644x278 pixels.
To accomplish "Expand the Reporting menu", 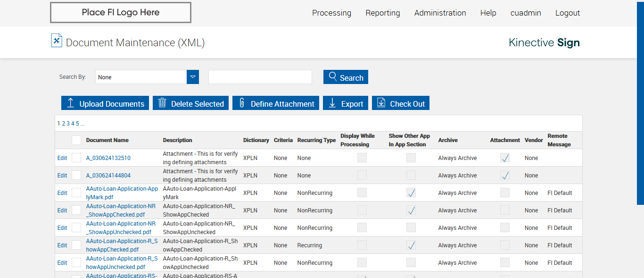I will coord(382,13).
